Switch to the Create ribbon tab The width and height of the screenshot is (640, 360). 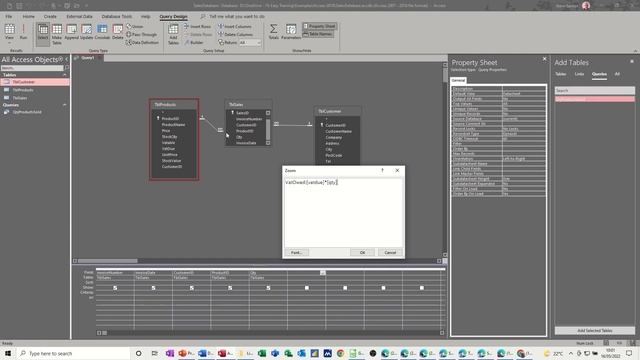[x=50, y=16]
